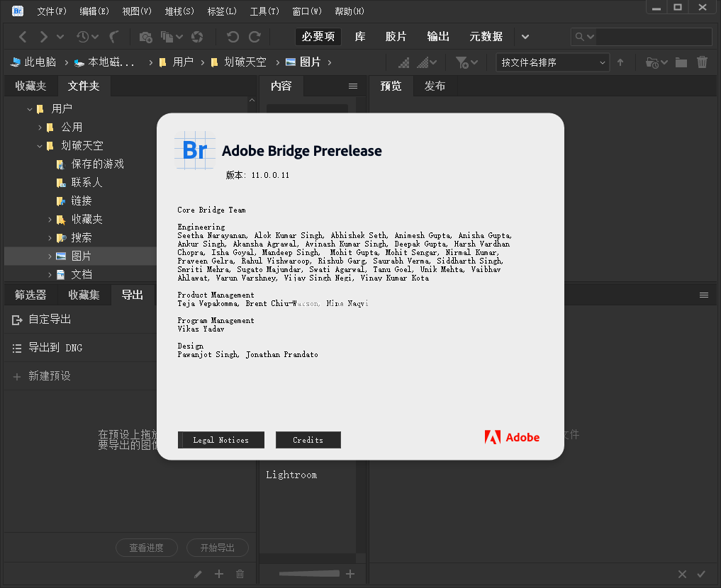Click the Credits button in the dialog
Viewport: 721px width, 588px height.
pyautogui.click(x=308, y=440)
